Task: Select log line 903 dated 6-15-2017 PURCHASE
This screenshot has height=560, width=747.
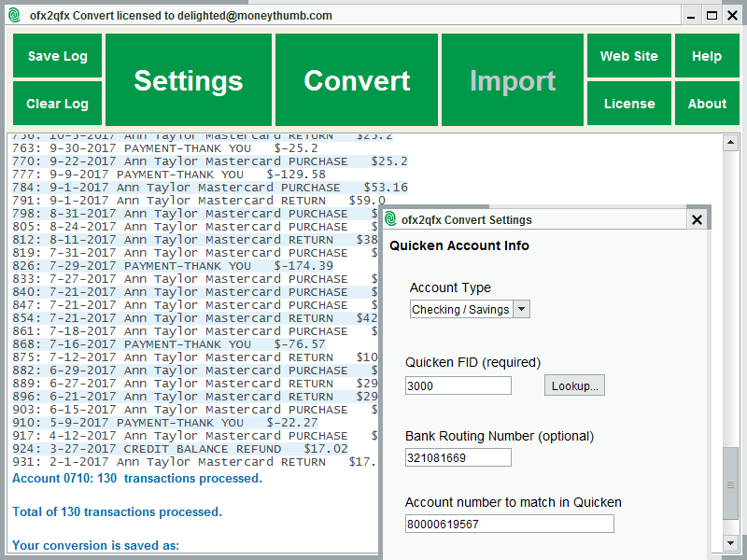Action: 195,410
